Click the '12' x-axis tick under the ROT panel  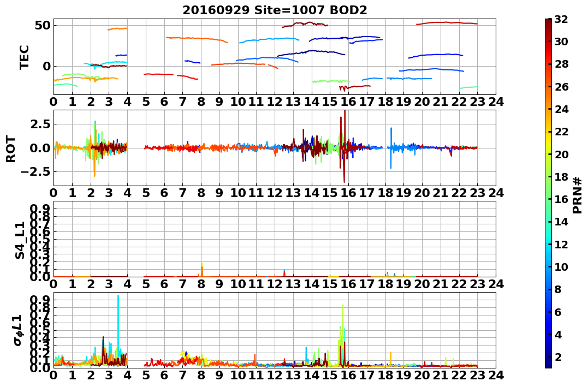[x=275, y=193]
